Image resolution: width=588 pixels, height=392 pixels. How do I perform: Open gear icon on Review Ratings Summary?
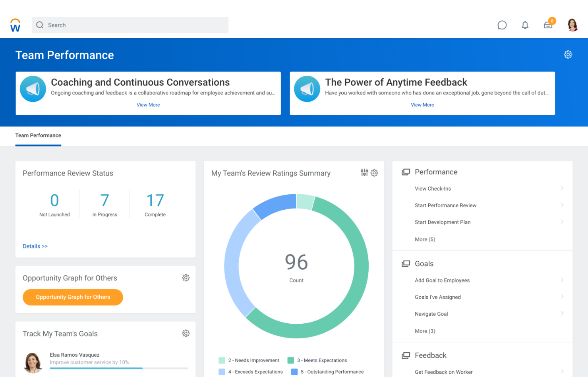(374, 173)
